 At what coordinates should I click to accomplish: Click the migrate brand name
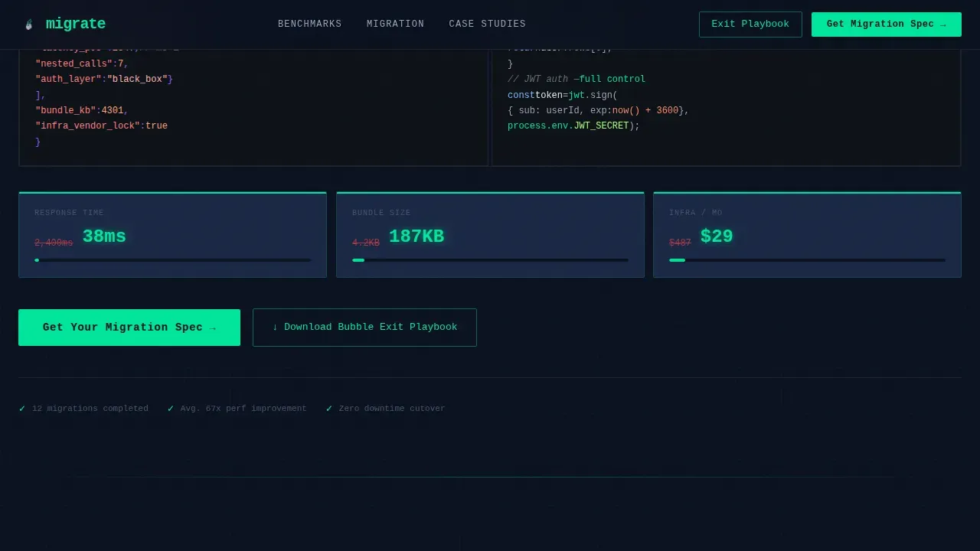click(x=76, y=24)
